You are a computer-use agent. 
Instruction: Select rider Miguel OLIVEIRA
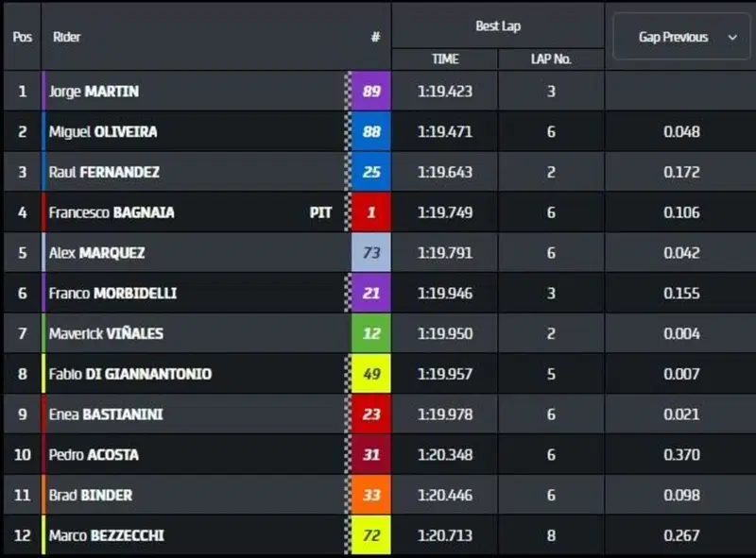coord(103,131)
